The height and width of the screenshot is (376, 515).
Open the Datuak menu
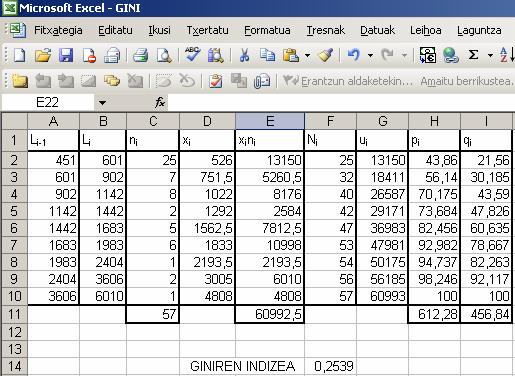pyautogui.click(x=377, y=30)
